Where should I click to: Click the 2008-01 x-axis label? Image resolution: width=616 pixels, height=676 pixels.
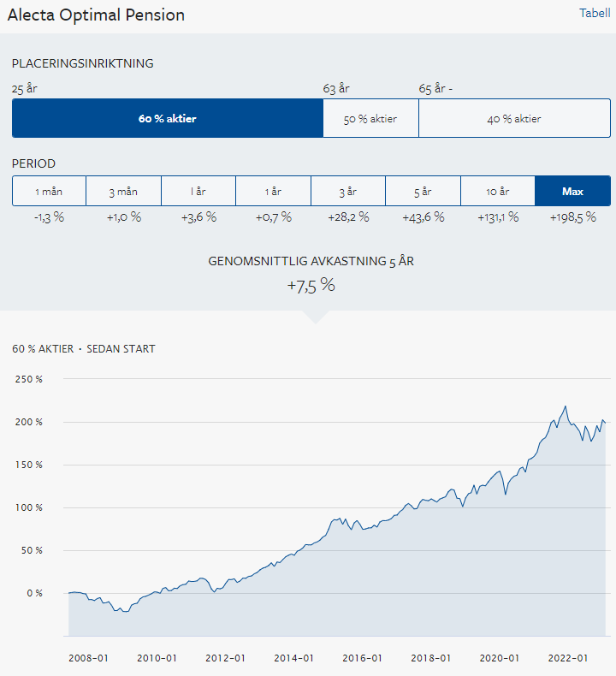(88, 658)
